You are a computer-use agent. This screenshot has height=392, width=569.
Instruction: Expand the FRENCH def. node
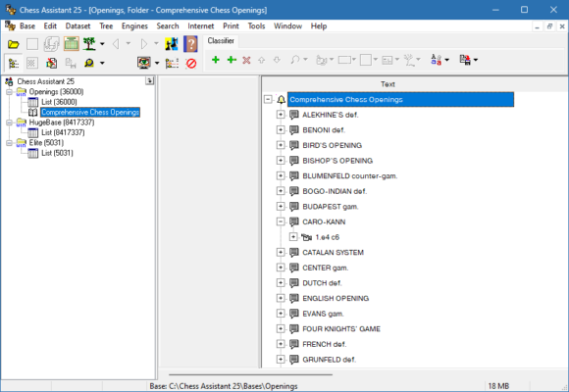point(281,344)
